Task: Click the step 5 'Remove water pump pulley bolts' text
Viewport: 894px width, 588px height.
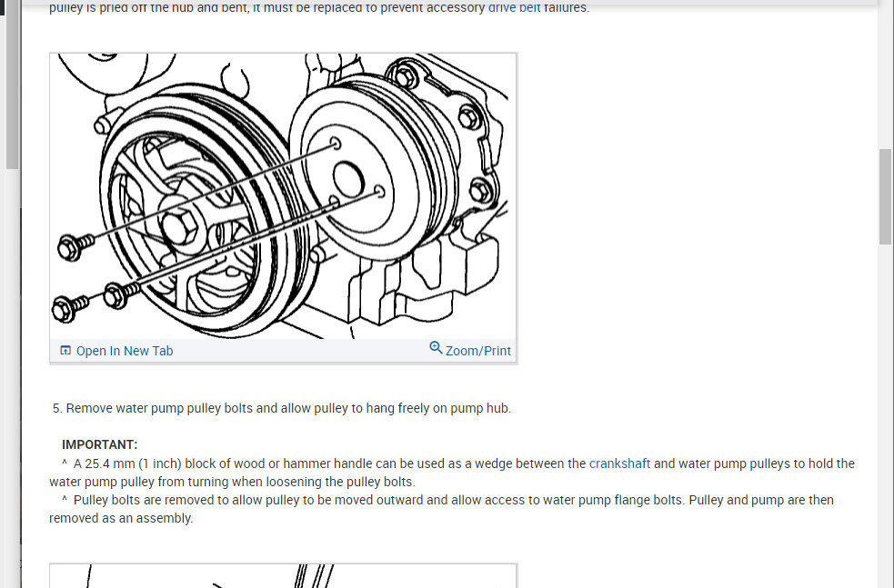Action: pos(282,409)
